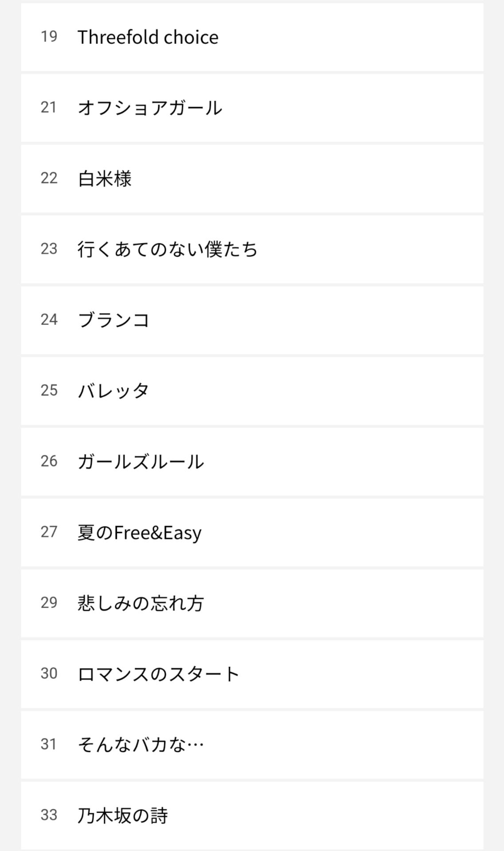Open the track ロマンスのスタート
This screenshot has height=851, width=504.
click(x=158, y=674)
